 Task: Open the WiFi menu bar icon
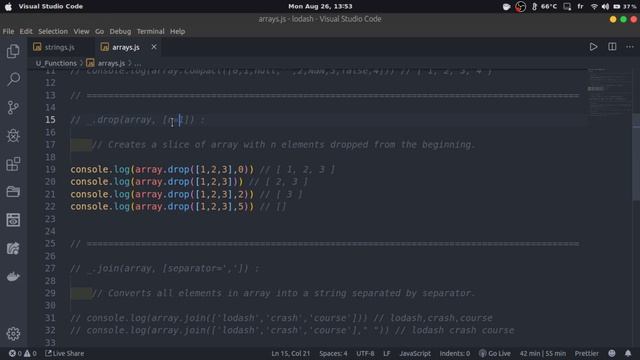[594, 7]
